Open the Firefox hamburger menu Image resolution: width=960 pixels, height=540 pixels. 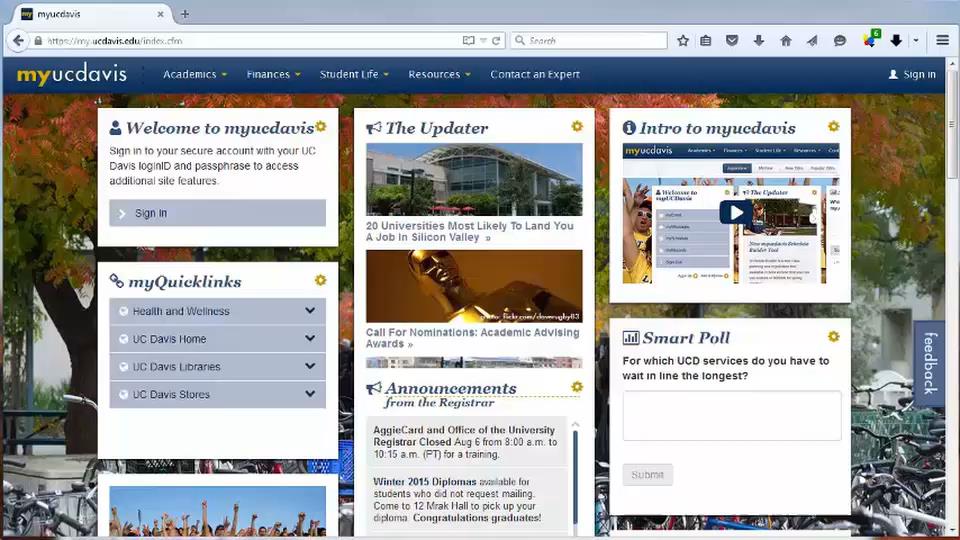tap(943, 40)
